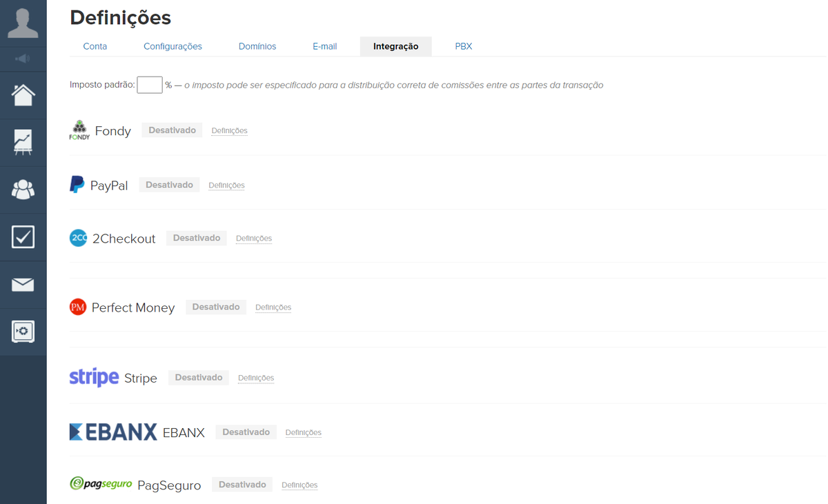Open the mail envelope icon

point(23,284)
